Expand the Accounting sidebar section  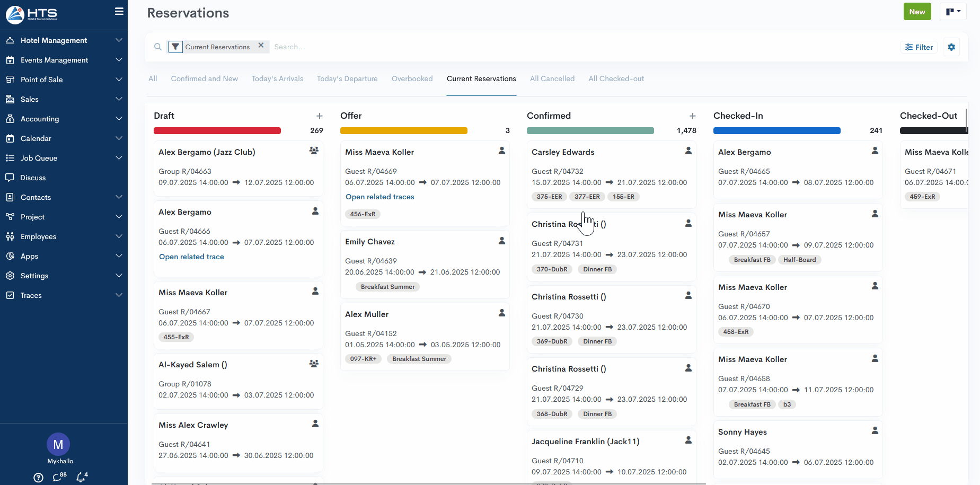tap(64, 119)
